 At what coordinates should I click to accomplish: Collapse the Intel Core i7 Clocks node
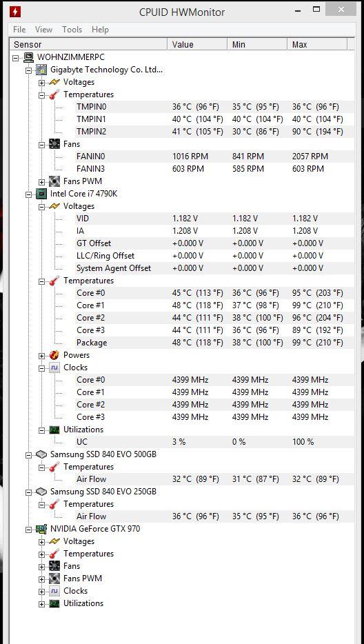[41, 368]
